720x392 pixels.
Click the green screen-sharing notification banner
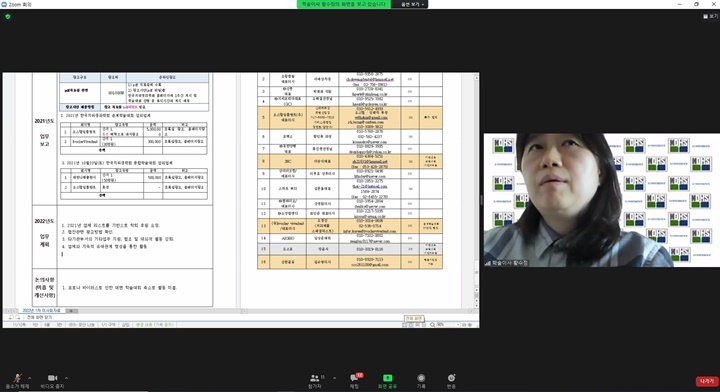344,4
